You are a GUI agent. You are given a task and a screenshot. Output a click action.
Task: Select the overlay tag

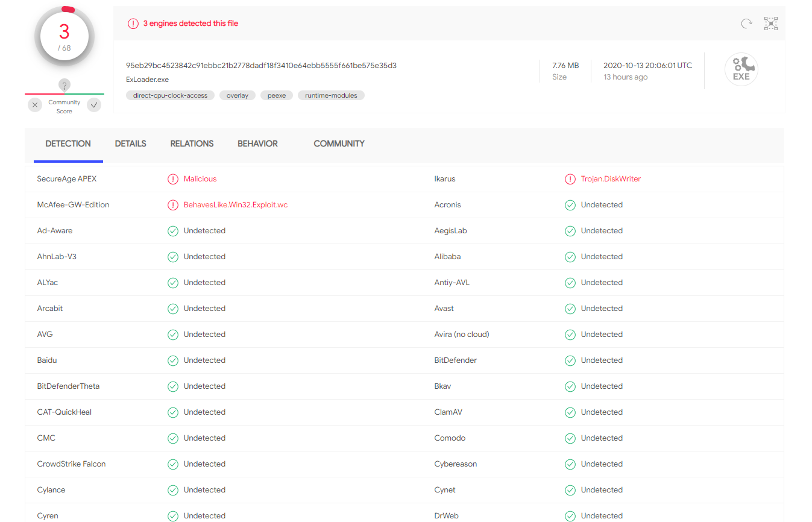pos(238,95)
